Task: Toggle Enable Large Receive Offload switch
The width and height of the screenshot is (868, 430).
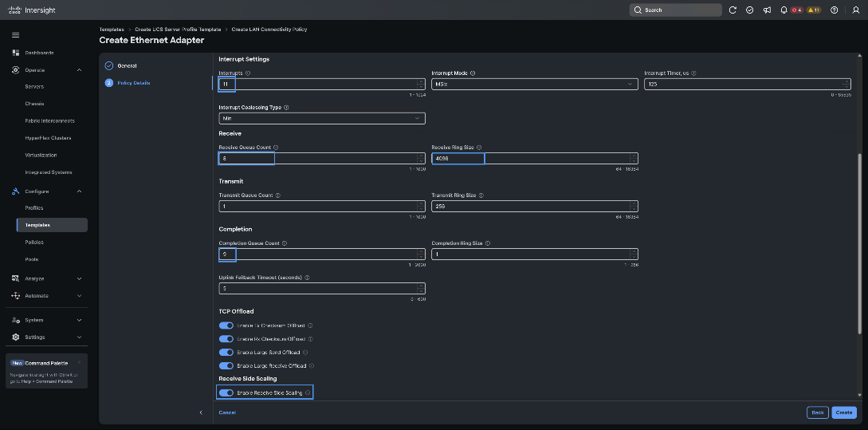Action: [x=226, y=365]
